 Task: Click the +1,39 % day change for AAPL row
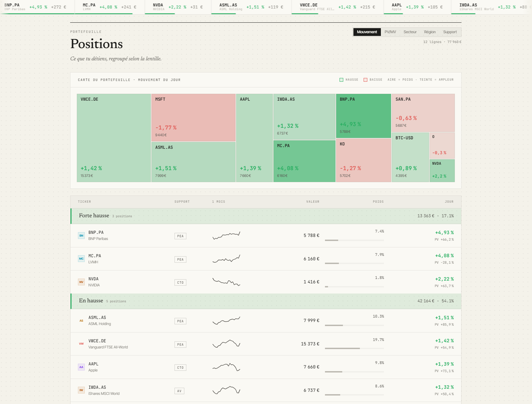pyautogui.click(x=444, y=364)
